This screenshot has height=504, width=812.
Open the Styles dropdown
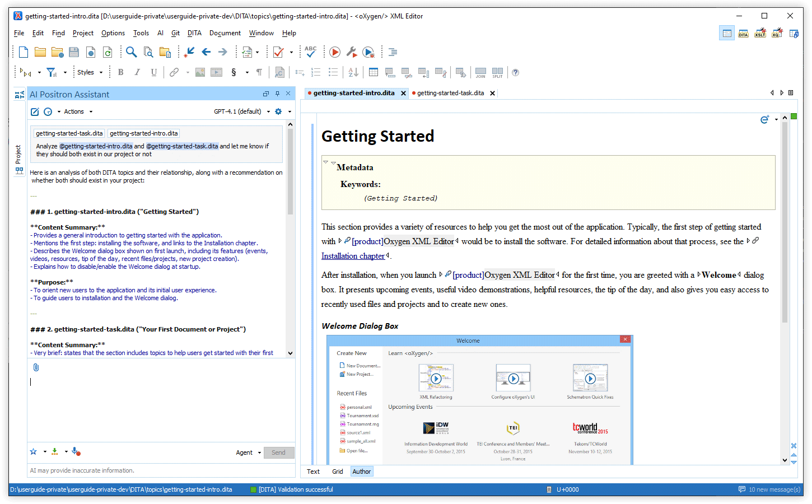pos(90,72)
